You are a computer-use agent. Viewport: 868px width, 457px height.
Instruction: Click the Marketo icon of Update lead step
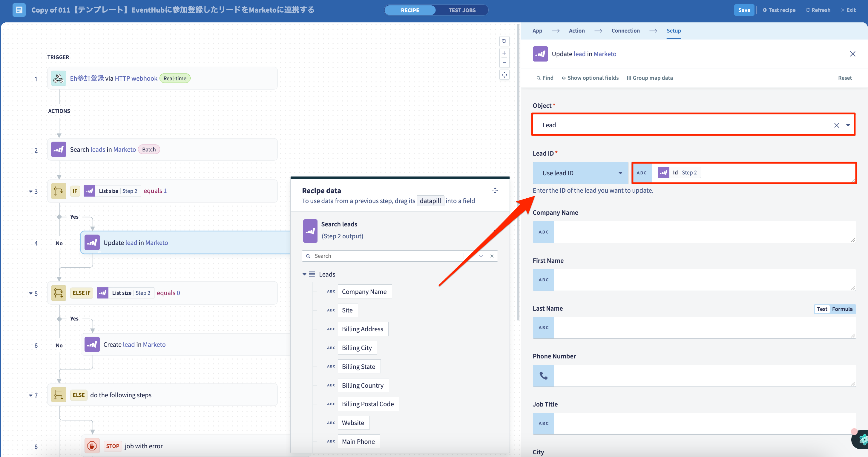(92, 243)
